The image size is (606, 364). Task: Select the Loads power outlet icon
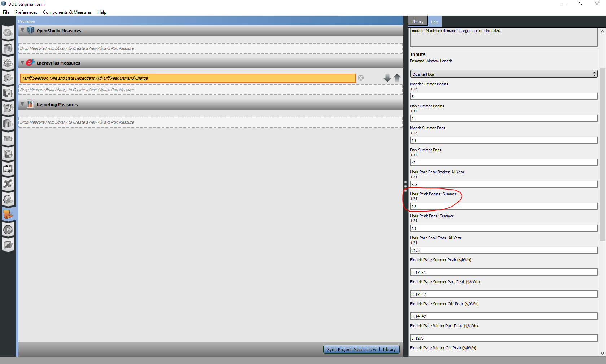click(8, 78)
